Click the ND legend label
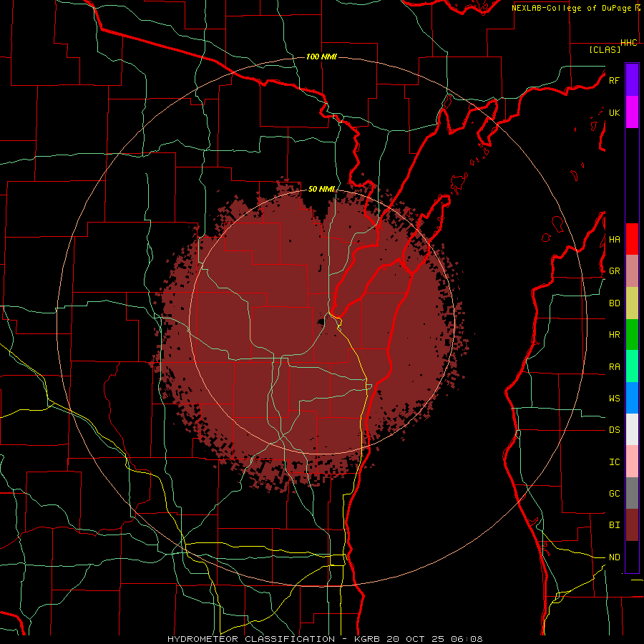The height and width of the screenshot is (644, 644). coord(614,557)
